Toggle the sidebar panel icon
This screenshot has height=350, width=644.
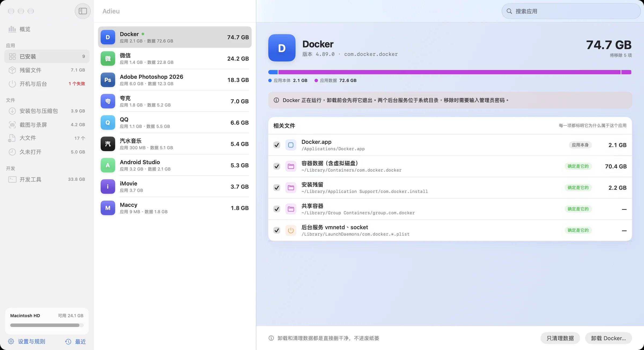pyautogui.click(x=83, y=11)
